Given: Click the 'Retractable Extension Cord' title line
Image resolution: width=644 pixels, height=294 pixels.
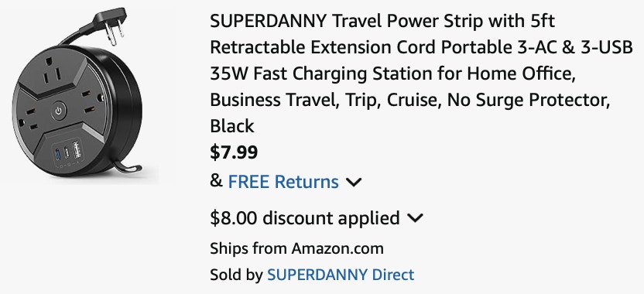Looking at the screenshot, I should pyautogui.click(x=421, y=48).
